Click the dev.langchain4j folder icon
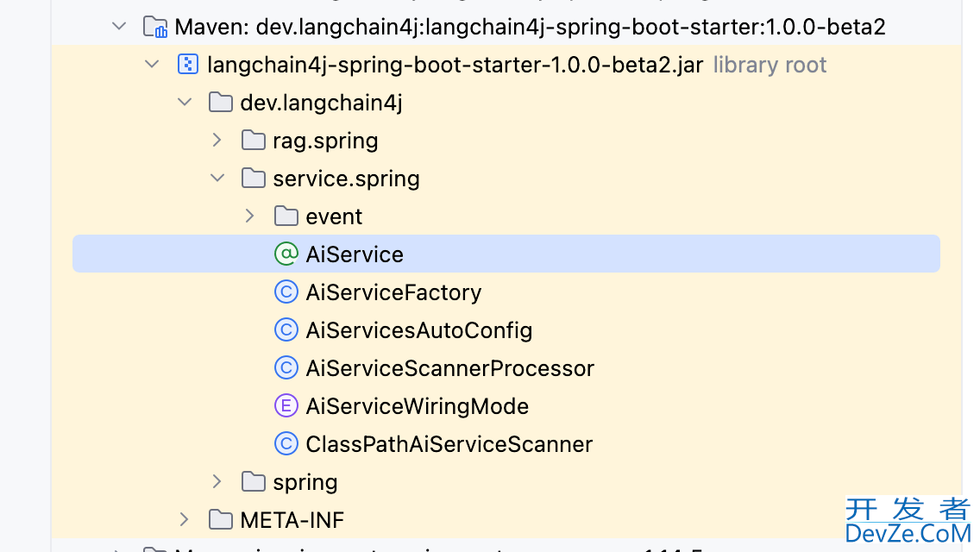Screen dimensions: 980x552 pyautogui.click(x=220, y=103)
